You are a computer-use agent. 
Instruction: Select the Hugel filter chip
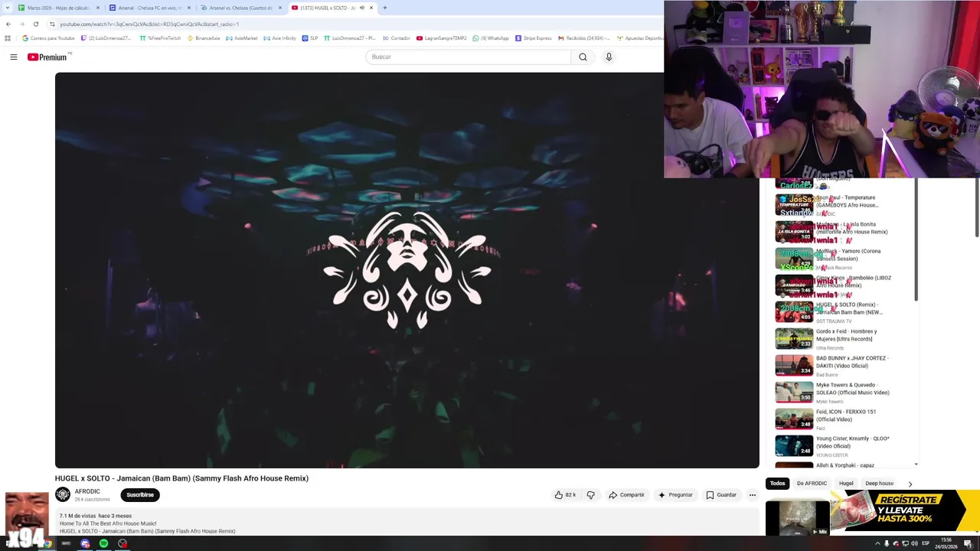[846, 484]
